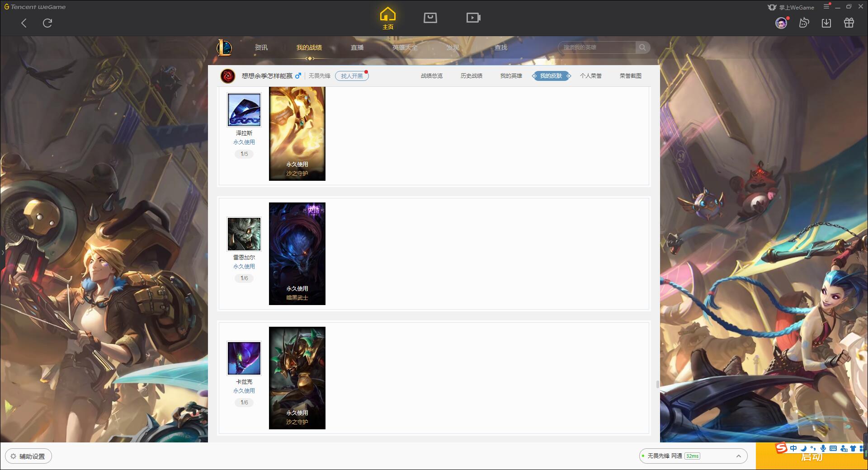Switch to the 发现 tab
Image resolution: width=868 pixels, height=470 pixels.
[x=453, y=47]
